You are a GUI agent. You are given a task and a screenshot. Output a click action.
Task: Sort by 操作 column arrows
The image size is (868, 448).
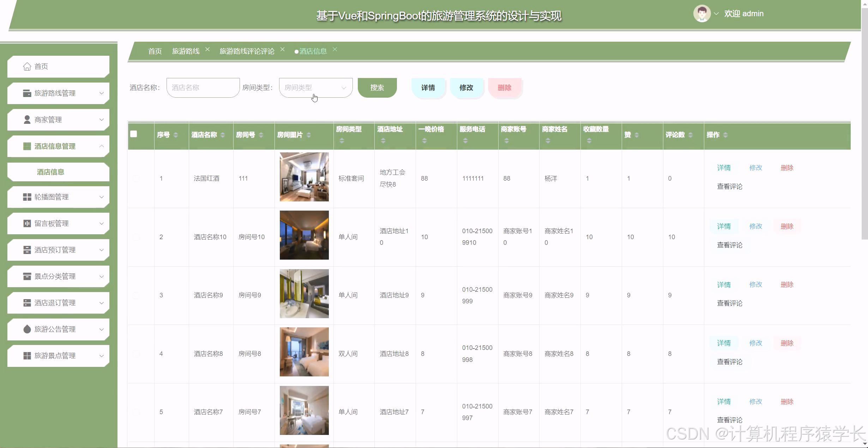725,135
